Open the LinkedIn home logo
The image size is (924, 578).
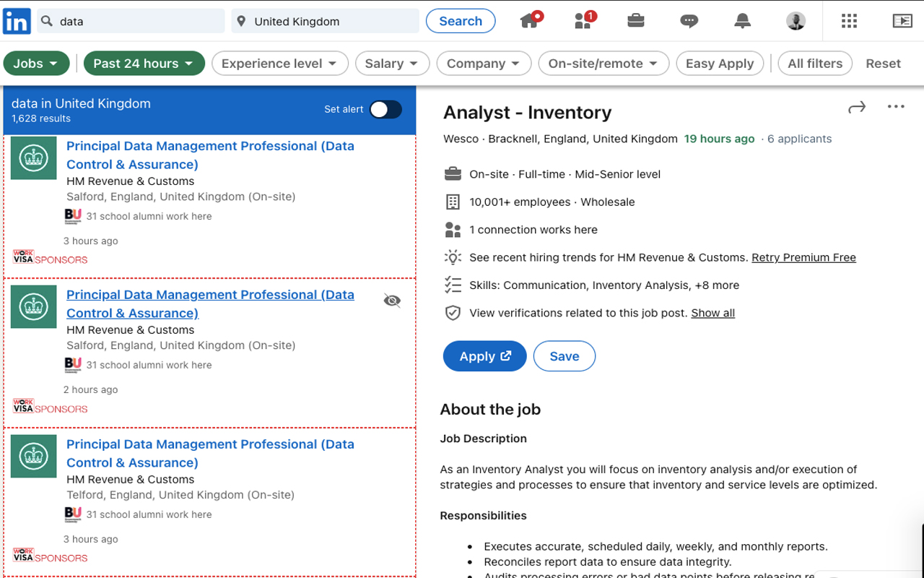[x=17, y=21]
